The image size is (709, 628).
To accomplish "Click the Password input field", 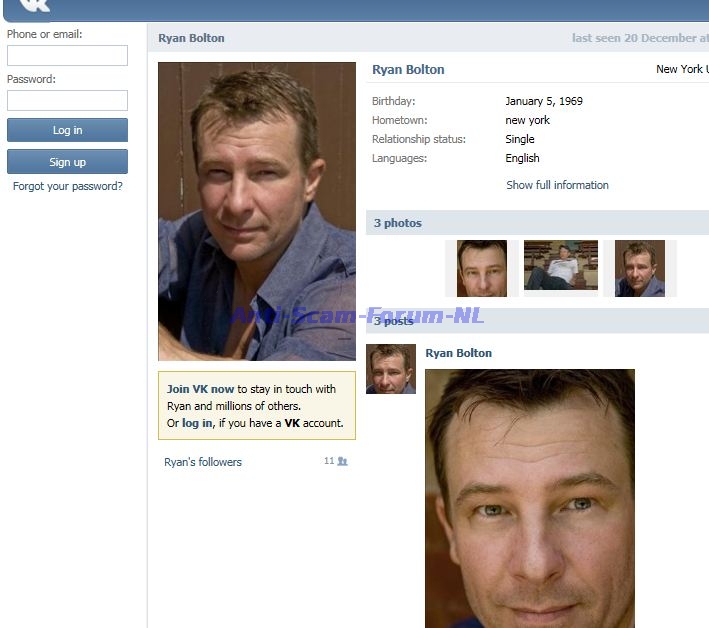I will coord(67,100).
